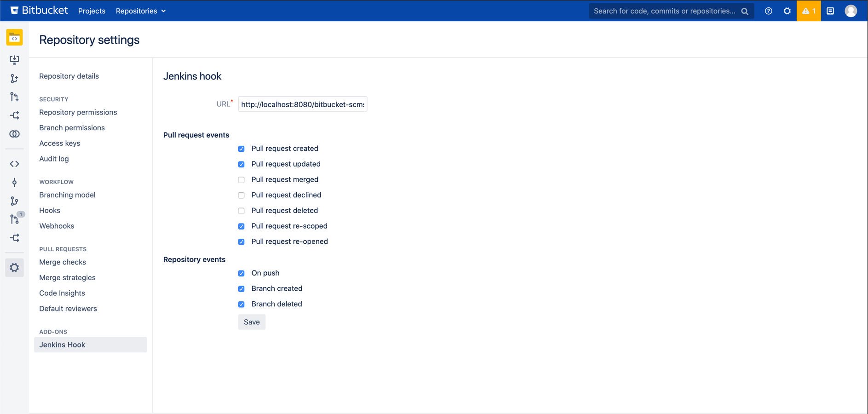Uncheck Pull request created checkbox
This screenshot has height=414, width=868.
(x=241, y=149)
